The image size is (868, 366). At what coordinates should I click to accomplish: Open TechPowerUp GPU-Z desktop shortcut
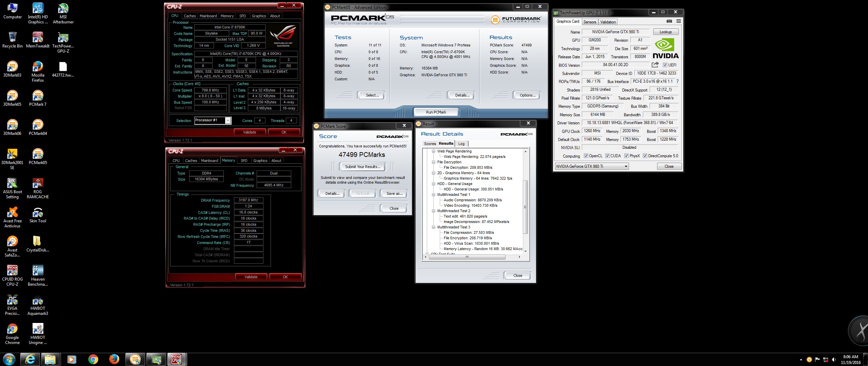63,43
